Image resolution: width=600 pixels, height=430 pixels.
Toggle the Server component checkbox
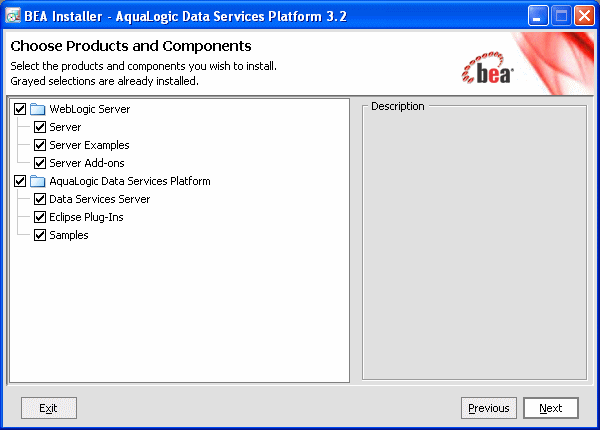point(40,127)
